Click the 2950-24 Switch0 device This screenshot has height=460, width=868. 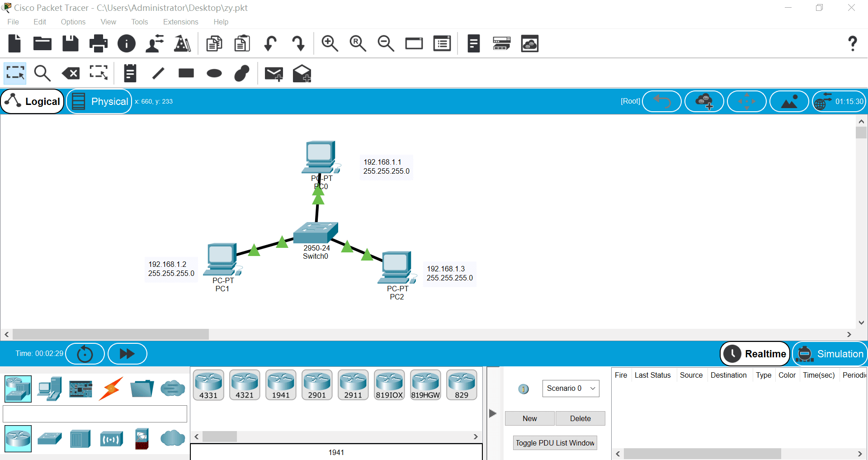[x=316, y=233]
